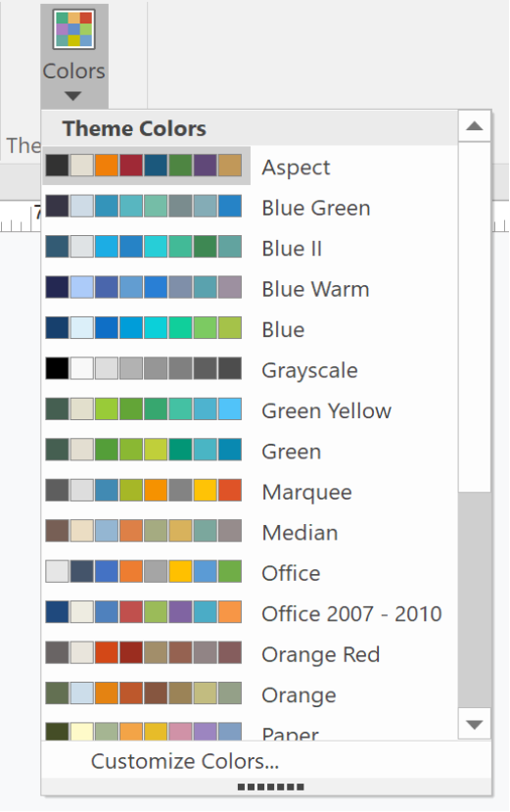Click the scroll down arrow in list

(475, 724)
